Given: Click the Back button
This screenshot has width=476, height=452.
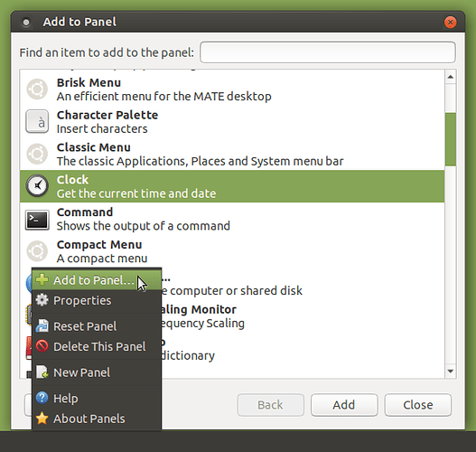Looking at the screenshot, I should (270, 405).
